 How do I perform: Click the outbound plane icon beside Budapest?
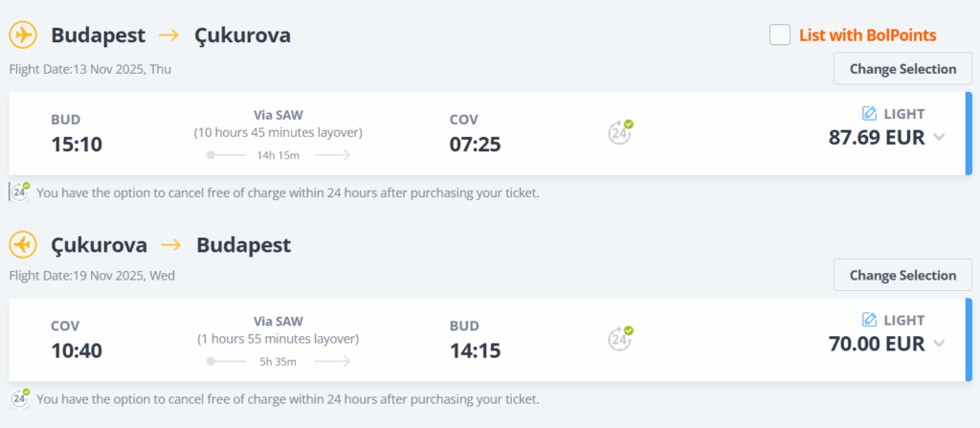(x=23, y=35)
